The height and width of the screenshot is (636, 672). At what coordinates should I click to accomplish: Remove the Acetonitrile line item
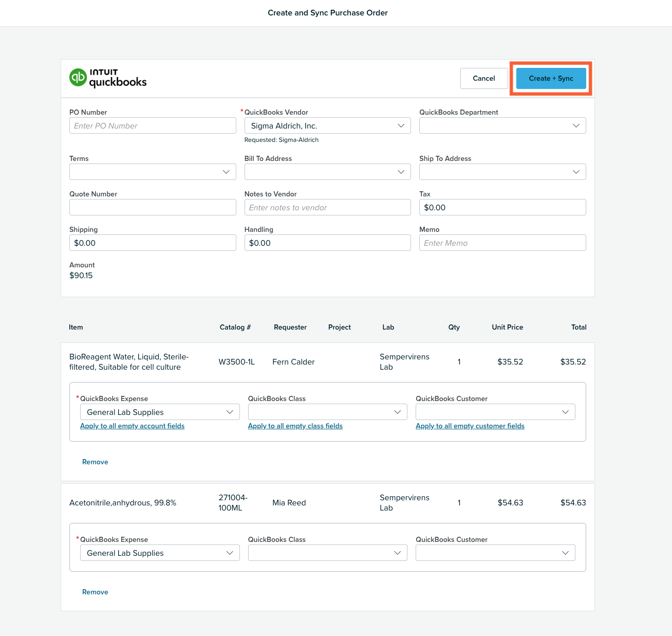tap(95, 592)
